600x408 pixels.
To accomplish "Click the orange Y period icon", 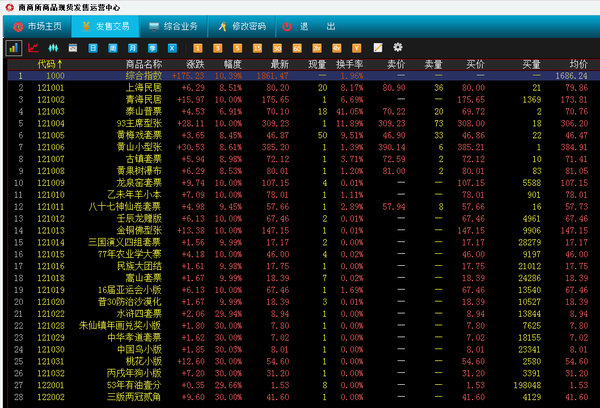I will pyautogui.click(x=356, y=47).
